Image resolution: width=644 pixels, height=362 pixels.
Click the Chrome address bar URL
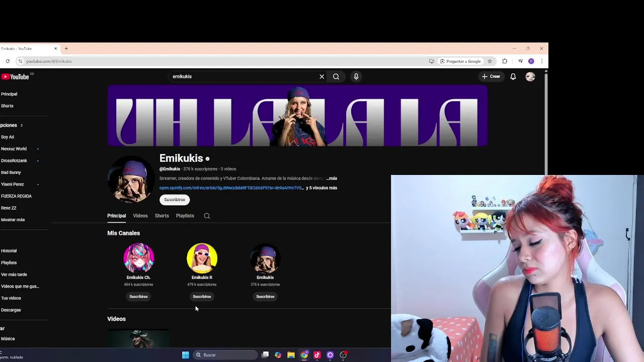click(x=49, y=61)
